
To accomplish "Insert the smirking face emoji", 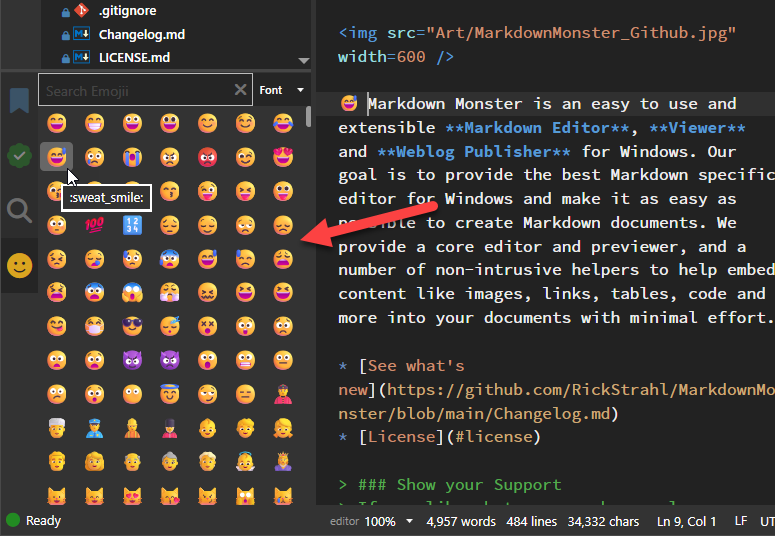I will tap(208, 394).
